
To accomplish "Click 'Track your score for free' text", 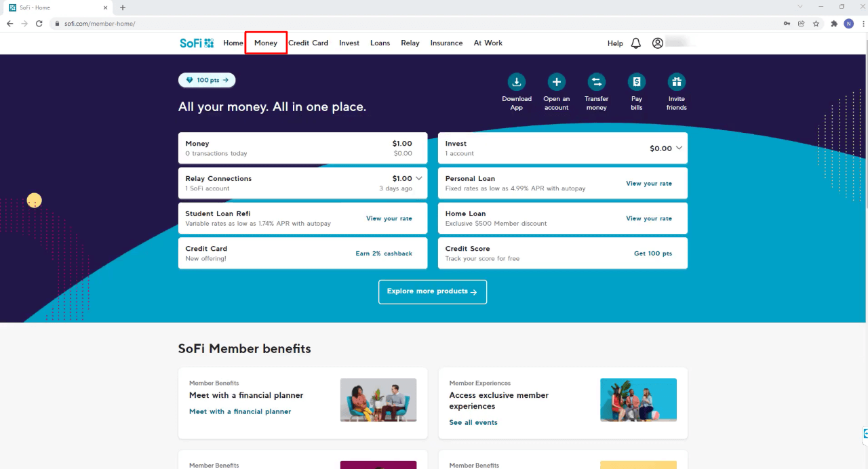I will tap(482, 259).
